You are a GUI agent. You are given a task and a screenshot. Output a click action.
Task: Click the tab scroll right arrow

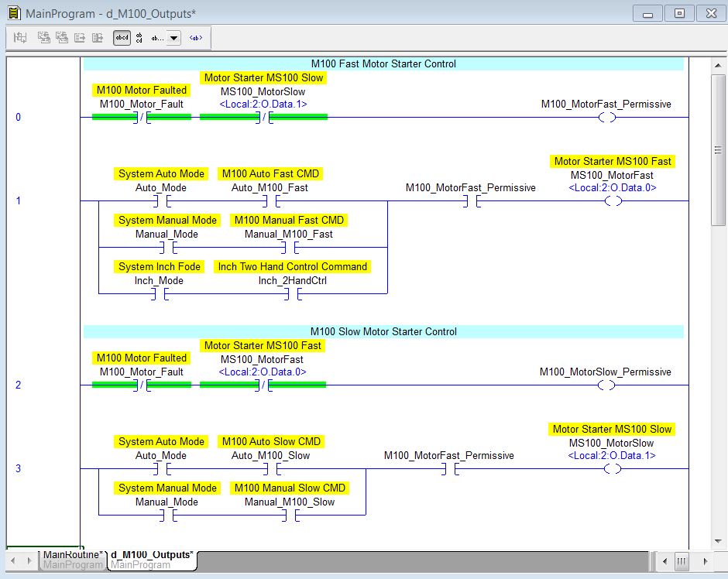(29, 560)
